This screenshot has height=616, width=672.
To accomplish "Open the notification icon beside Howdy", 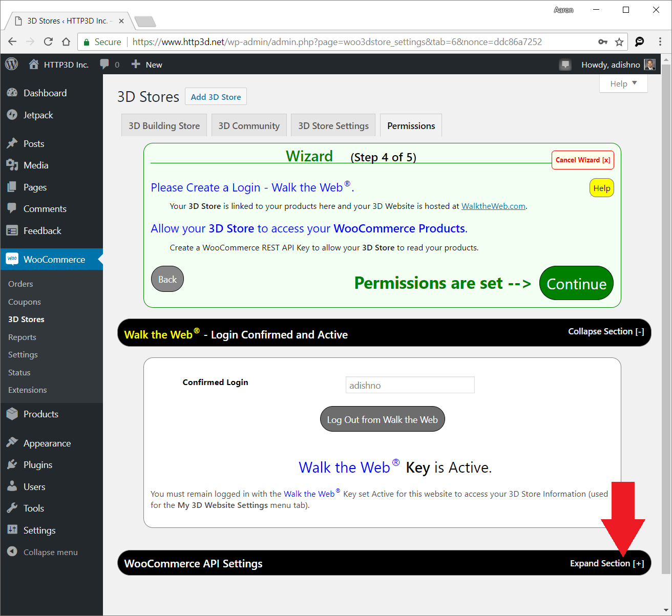I will click(565, 65).
